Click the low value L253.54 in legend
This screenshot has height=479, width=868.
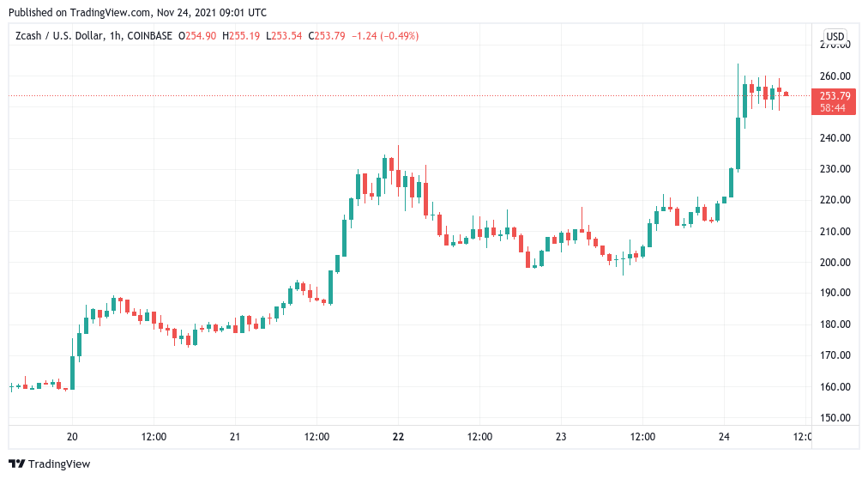[285, 36]
